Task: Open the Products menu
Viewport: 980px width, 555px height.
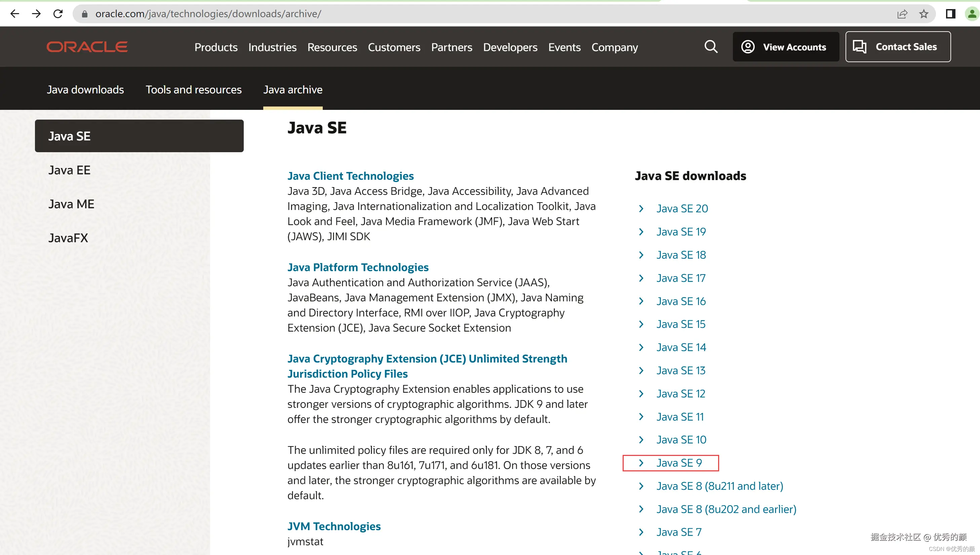Action: (216, 47)
